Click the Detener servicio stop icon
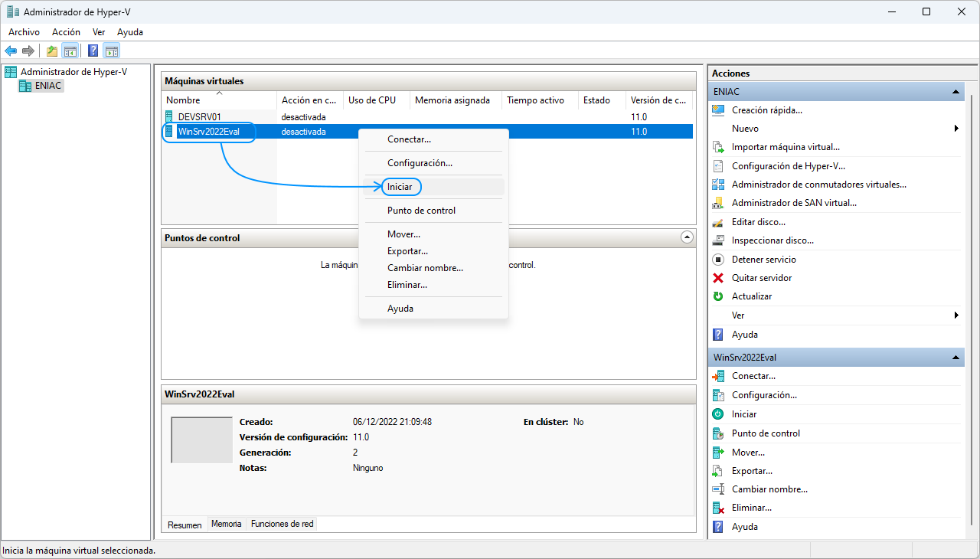The width and height of the screenshot is (980, 559). 718,260
